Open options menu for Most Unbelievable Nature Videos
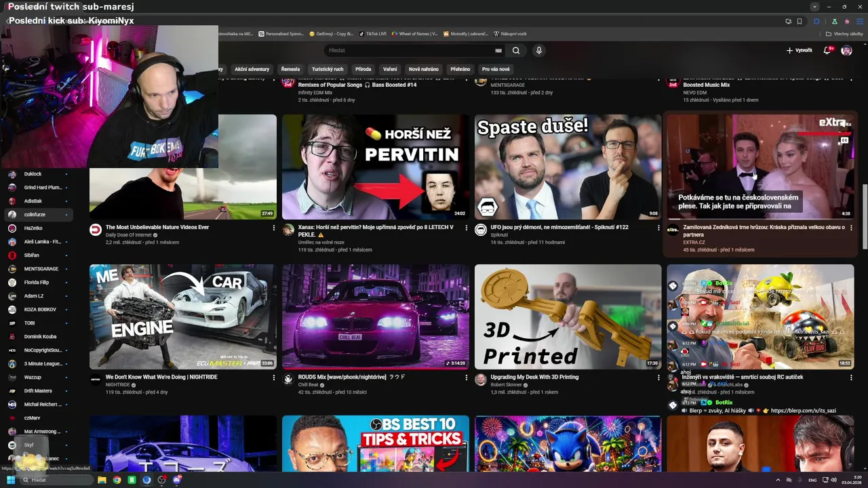This screenshot has height=488, width=868. 274,228
